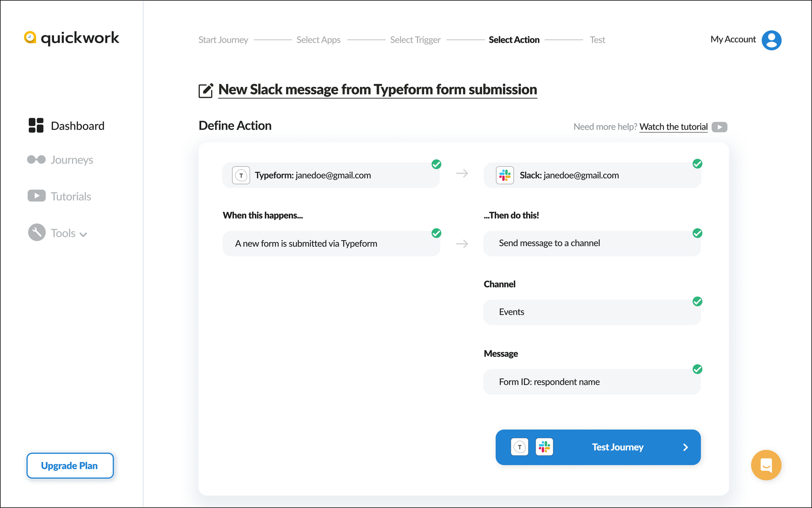Open Journeys in the sidebar
The image size is (812, 508).
pyautogui.click(x=72, y=160)
